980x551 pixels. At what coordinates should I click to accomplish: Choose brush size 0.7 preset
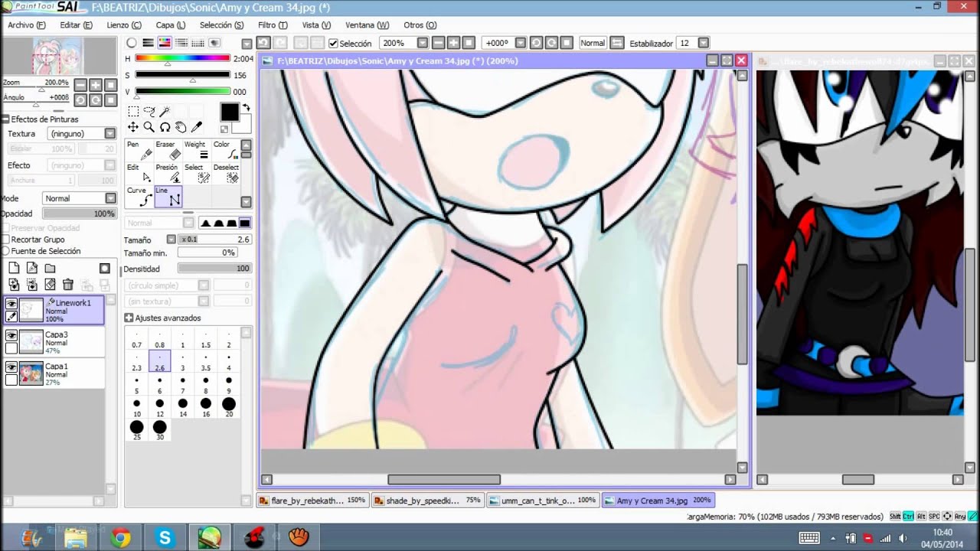pos(136,339)
